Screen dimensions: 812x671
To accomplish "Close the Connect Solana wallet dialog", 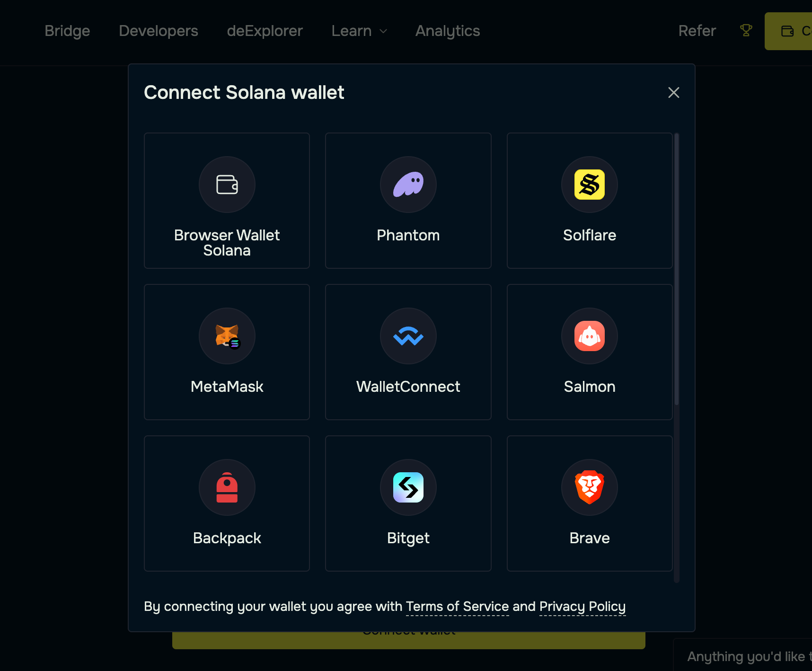I will [673, 93].
